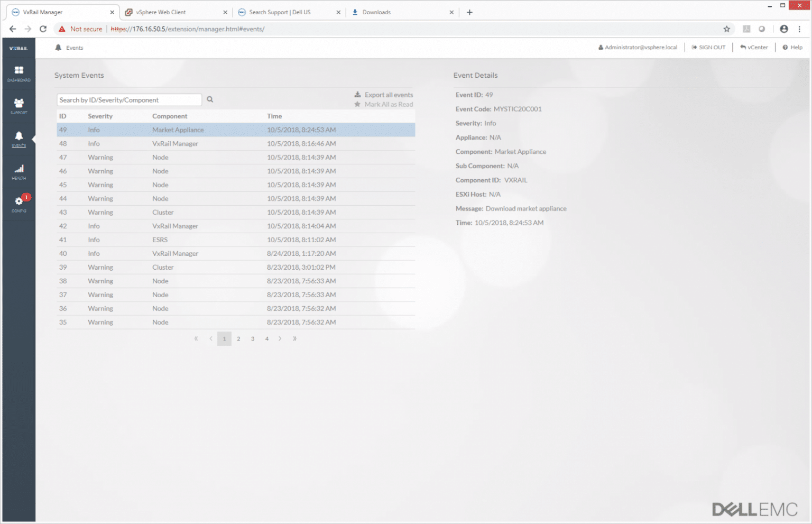Screen dimensions: 812x524
Task: Select event 41 ESRS row
Action: (236, 240)
